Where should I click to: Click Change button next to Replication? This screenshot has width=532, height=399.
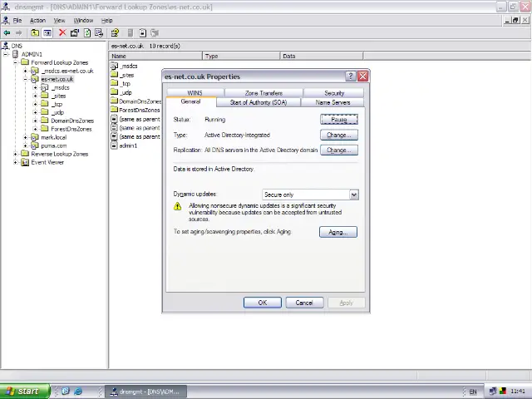pyautogui.click(x=339, y=150)
